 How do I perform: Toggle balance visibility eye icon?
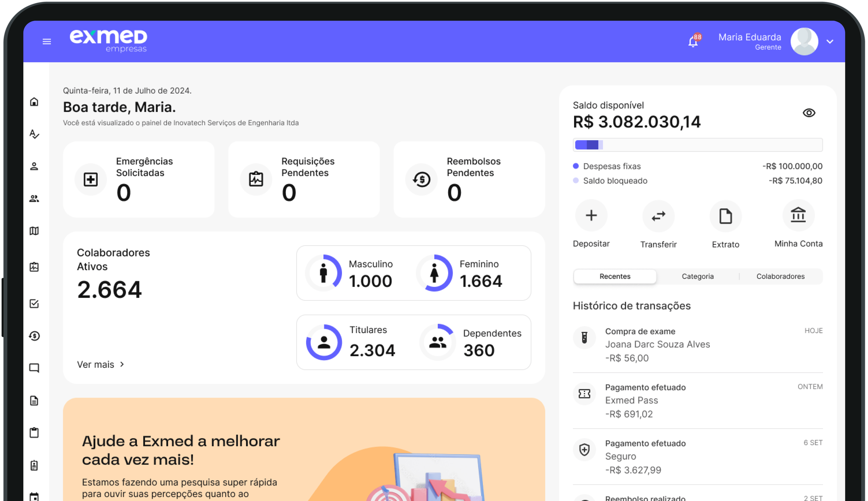click(809, 113)
